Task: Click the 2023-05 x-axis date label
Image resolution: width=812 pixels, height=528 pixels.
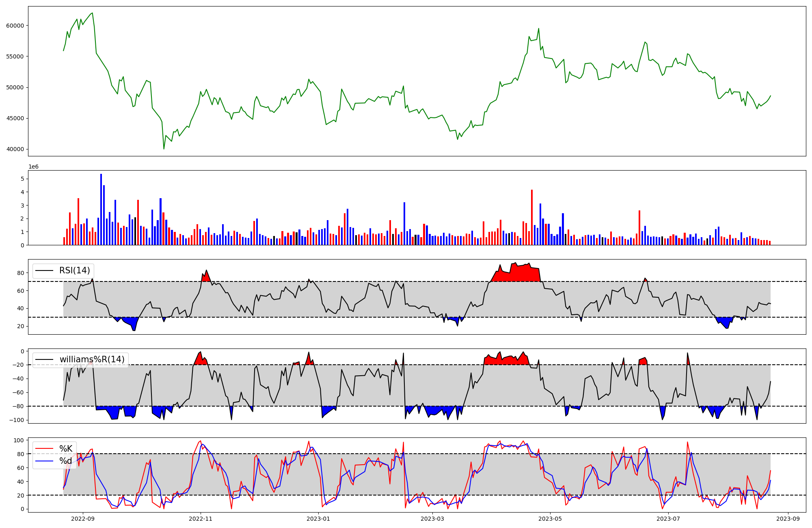Action: point(550,518)
